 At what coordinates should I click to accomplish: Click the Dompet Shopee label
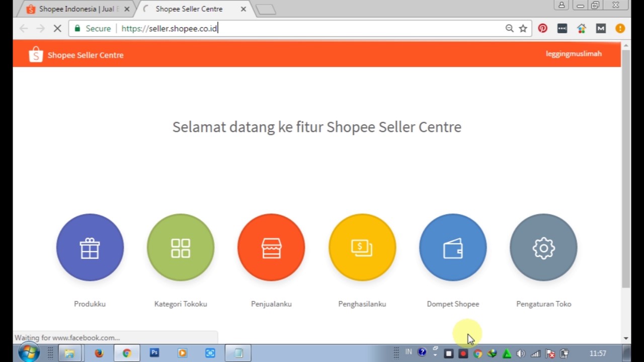point(453,304)
